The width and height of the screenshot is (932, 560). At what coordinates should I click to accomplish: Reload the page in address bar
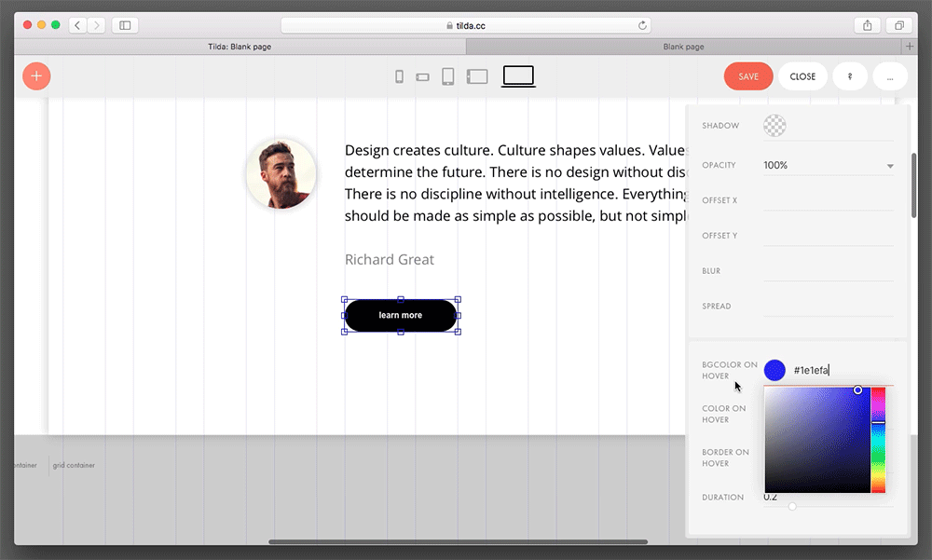pyautogui.click(x=642, y=25)
